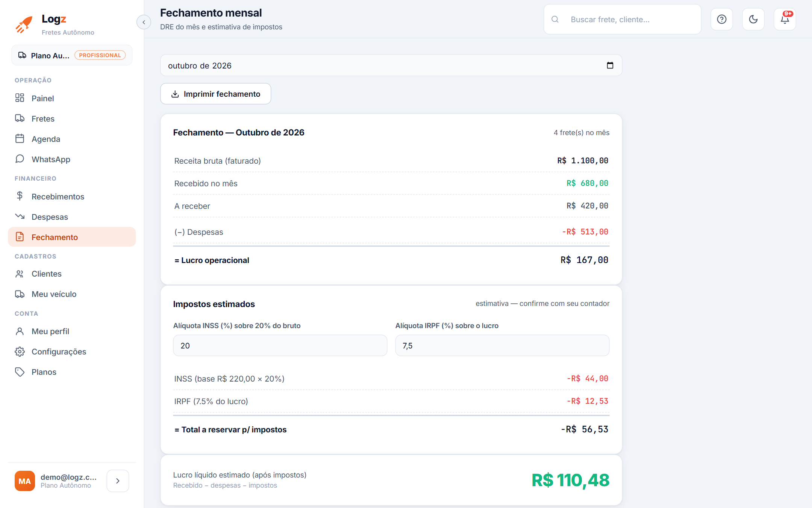Click the 4 frete(s) no mês text
The image size is (812, 508).
pyautogui.click(x=581, y=132)
